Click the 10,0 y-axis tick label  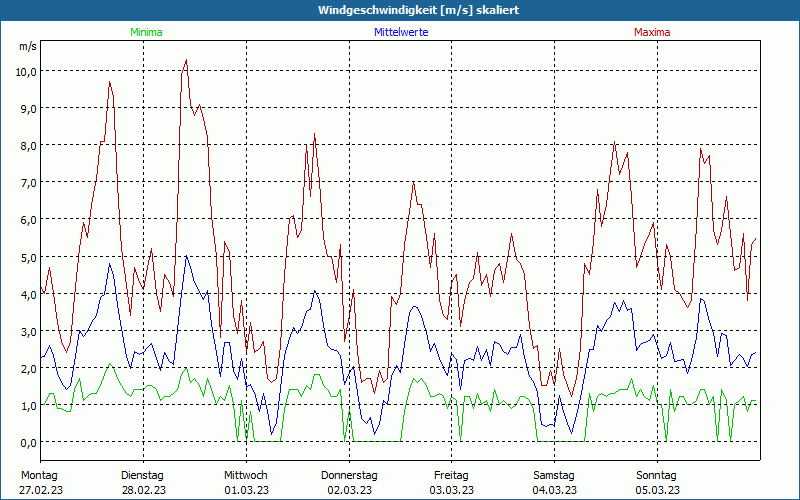26,72
